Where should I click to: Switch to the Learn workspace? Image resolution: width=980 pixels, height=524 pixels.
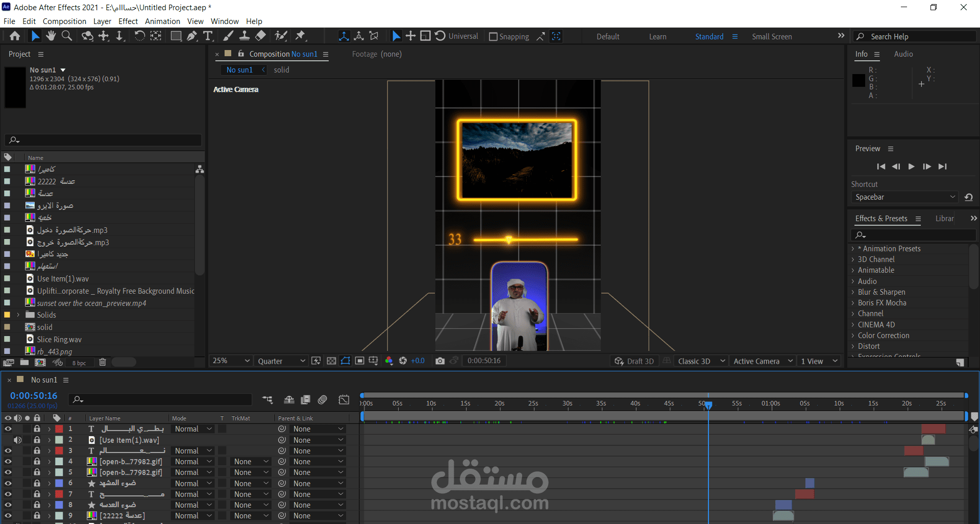[x=657, y=37]
